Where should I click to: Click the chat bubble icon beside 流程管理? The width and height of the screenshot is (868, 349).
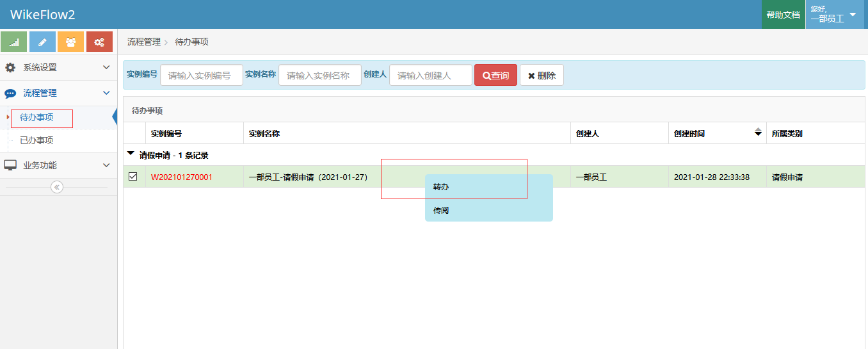[x=10, y=93]
